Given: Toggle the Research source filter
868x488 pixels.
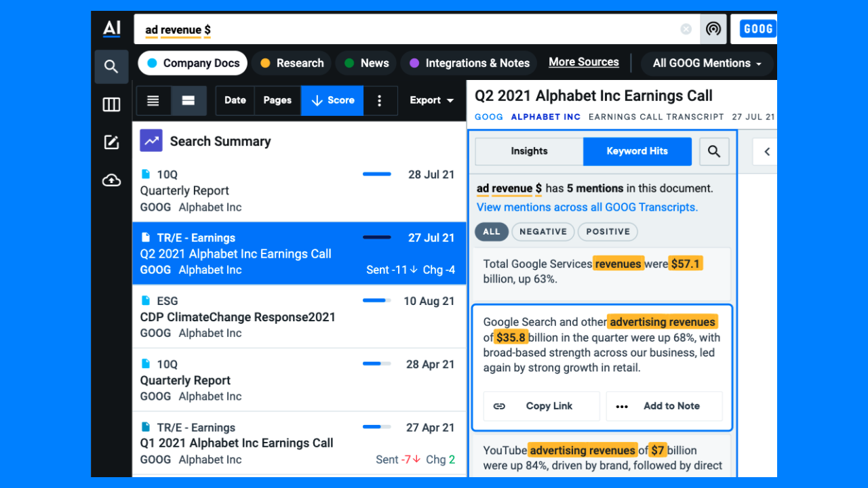Looking at the screenshot, I should (x=292, y=63).
